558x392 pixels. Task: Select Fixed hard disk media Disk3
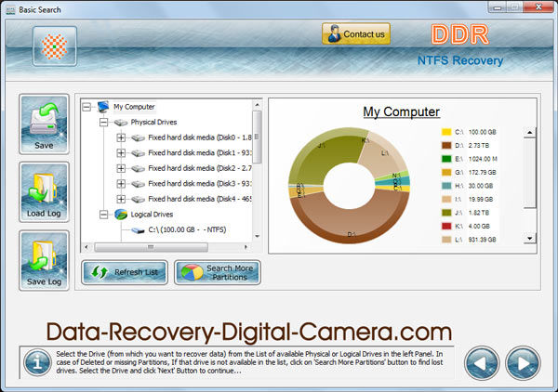click(x=200, y=183)
